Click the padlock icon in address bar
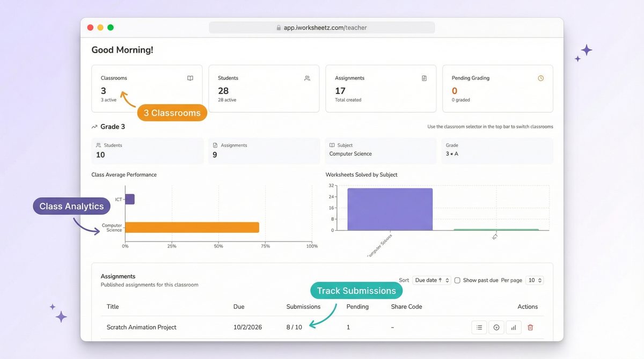This screenshot has width=644, height=359. click(279, 28)
